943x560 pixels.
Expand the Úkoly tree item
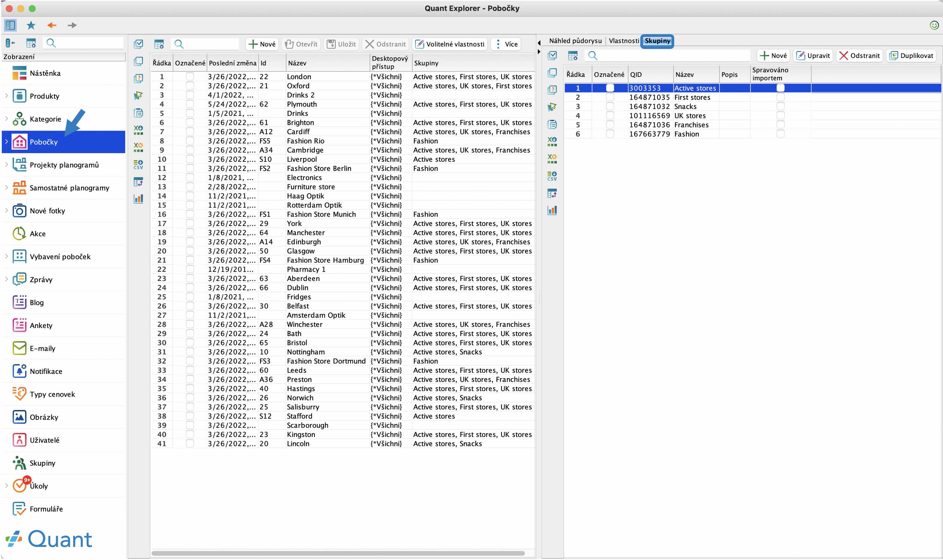pos(6,486)
